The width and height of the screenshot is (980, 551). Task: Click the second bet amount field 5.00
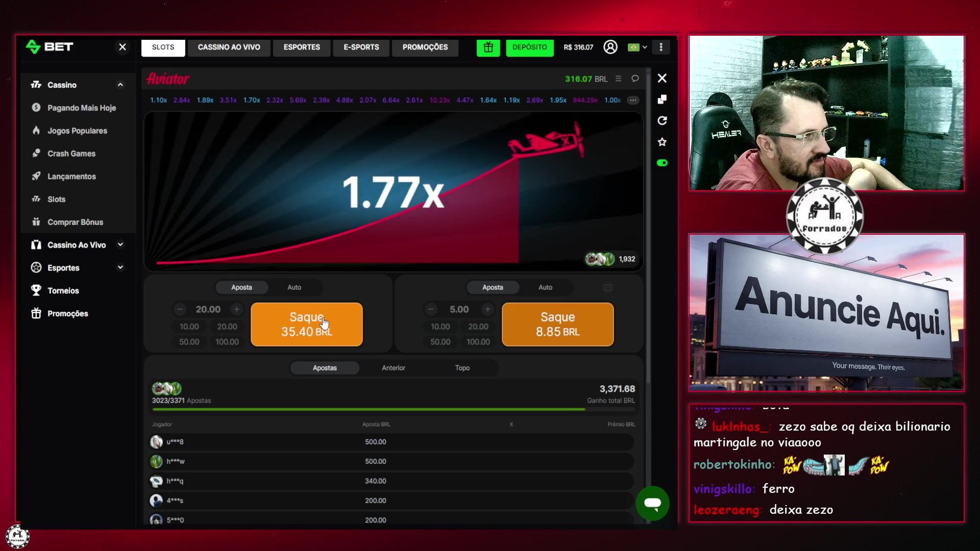point(459,309)
